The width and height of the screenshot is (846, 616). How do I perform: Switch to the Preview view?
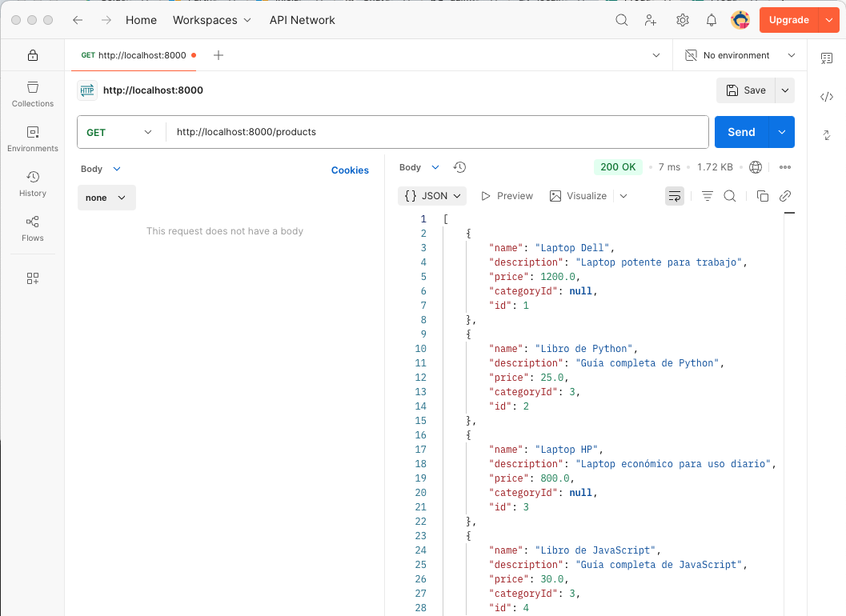pos(507,196)
